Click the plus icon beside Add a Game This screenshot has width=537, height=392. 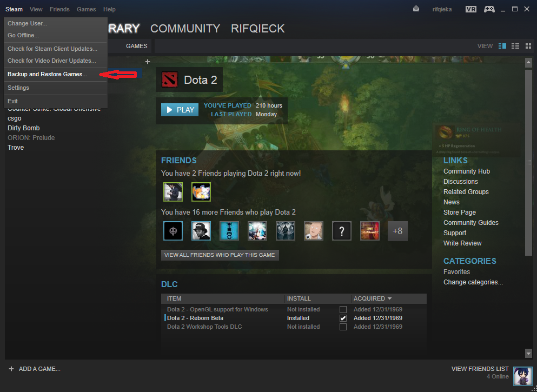pos(11,369)
